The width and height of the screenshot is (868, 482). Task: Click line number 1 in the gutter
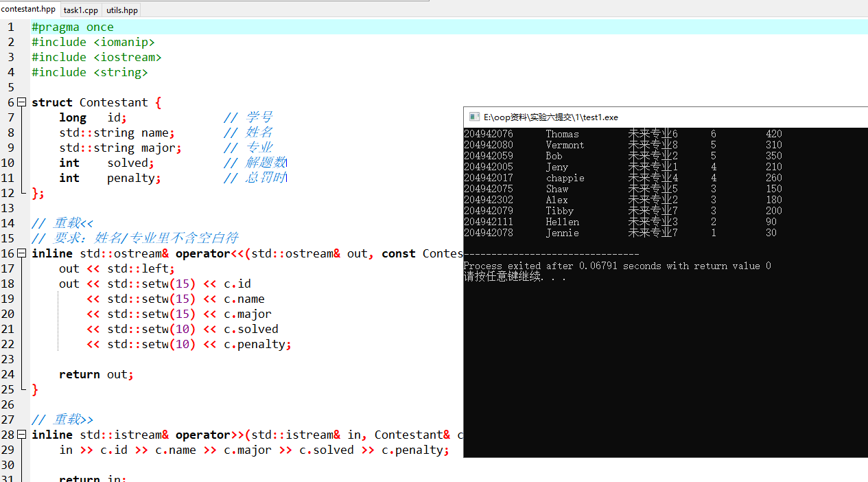pos(10,27)
